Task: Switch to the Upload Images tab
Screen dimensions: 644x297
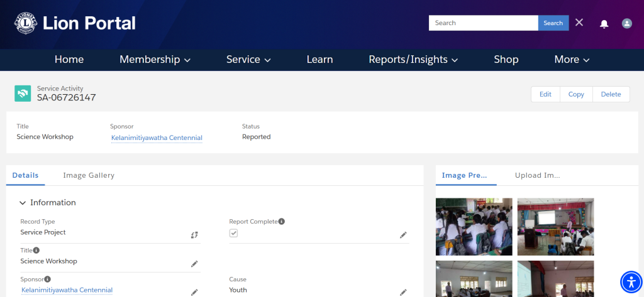Action: pyautogui.click(x=537, y=175)
